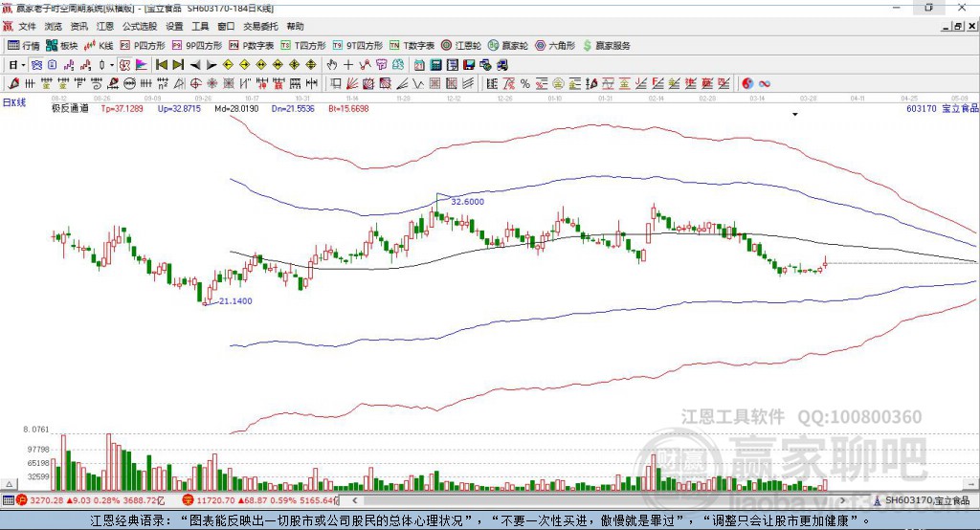Open the 公式选股 menu

140,26
